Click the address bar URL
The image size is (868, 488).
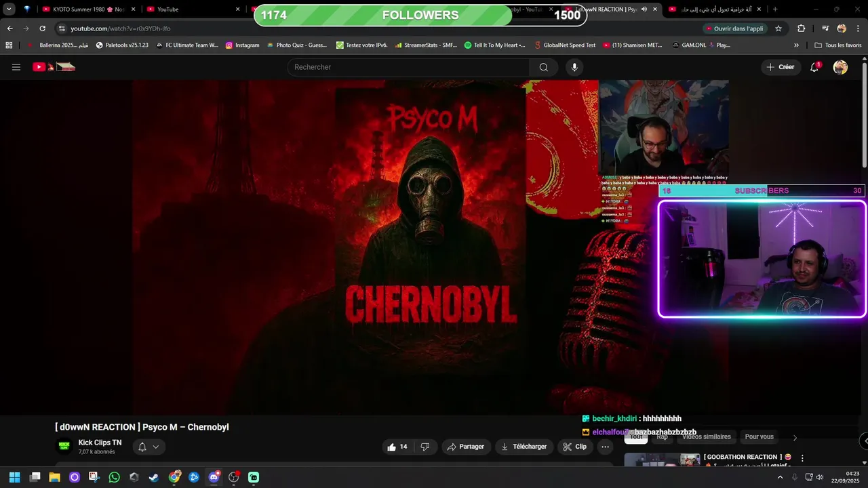pos(121,28)
